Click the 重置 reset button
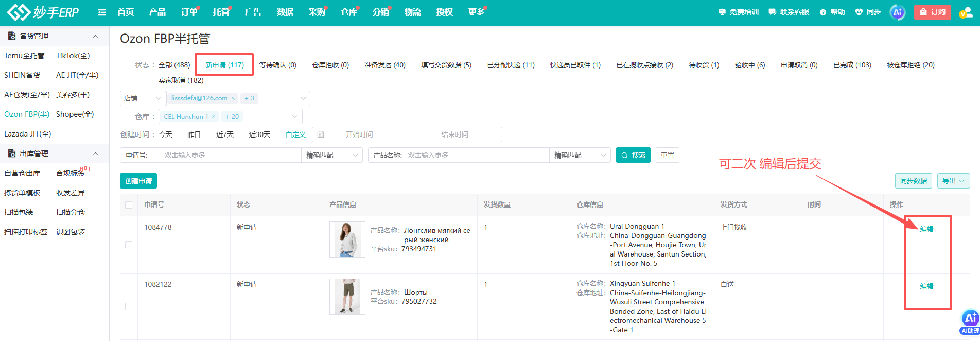This screenshot has width=980, height=341. [x=668, y=155]
